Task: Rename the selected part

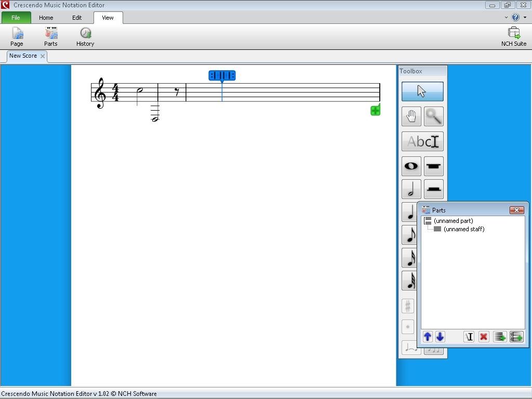Action: pyautogui.click(x=469, y=337)
